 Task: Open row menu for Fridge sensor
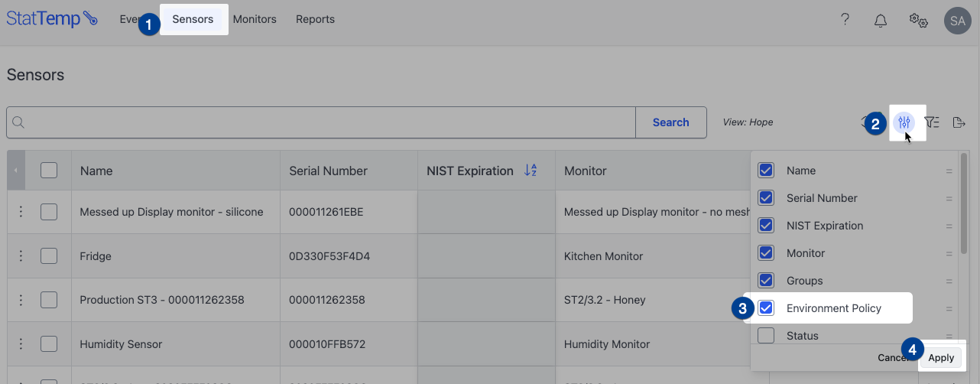[x=21, y=256]
